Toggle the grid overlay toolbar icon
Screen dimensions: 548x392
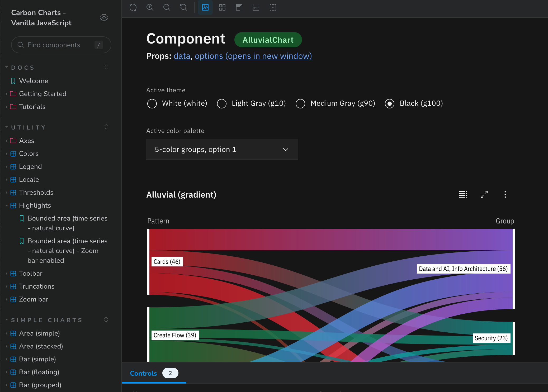pyautogui.click(x=222, y=7)
